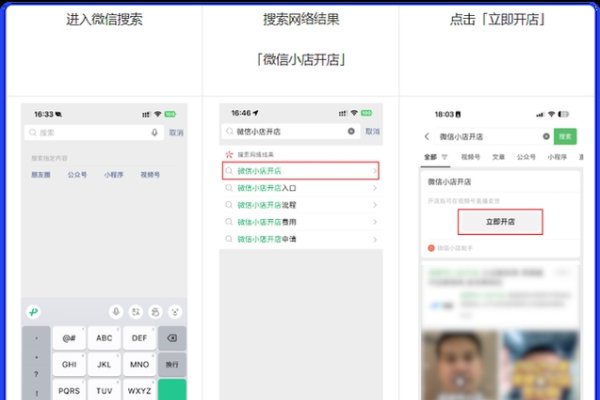Tap the question mark punctuation key
Screen dimensions: 600x400
pyautogui.click(x=36, y=374)
